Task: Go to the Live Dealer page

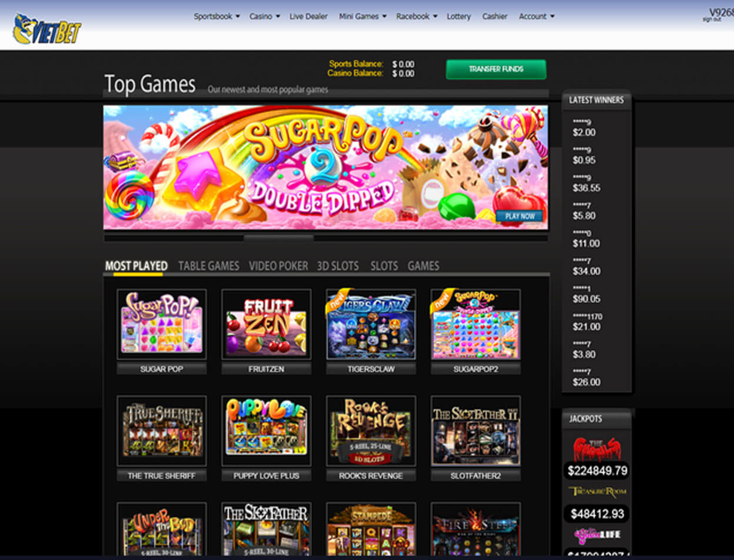Action: [x=309, y=16]
